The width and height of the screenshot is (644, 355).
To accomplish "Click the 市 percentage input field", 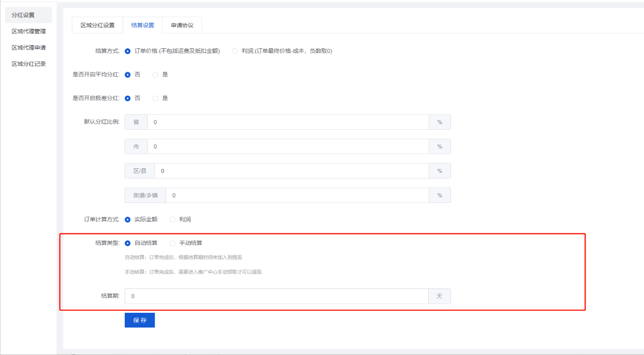I will pyautogui.click(x=288, y=146).
